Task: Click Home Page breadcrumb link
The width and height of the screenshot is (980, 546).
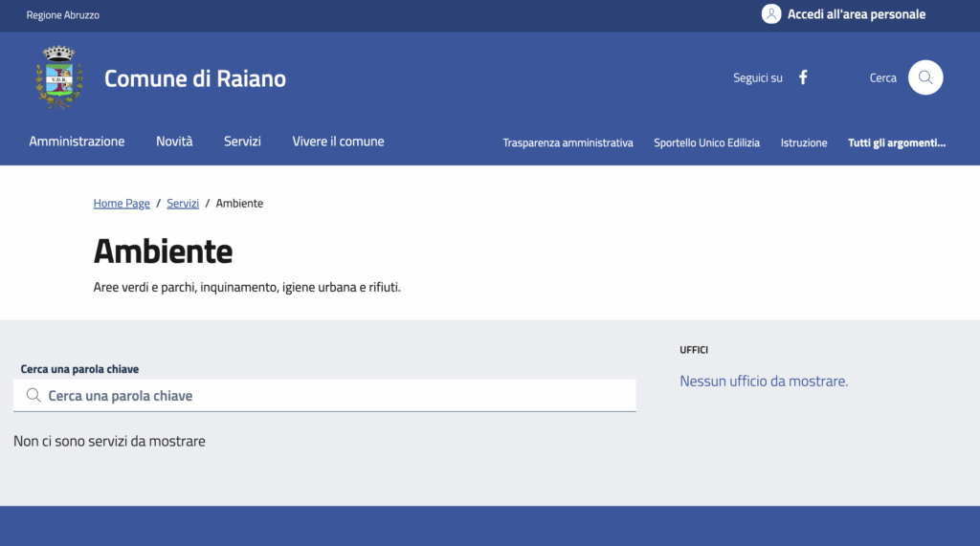Action: tap(122, 203)
